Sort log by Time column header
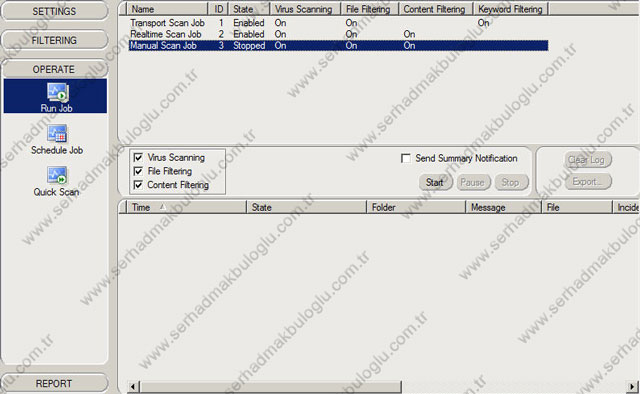 (x=187, y=207)
